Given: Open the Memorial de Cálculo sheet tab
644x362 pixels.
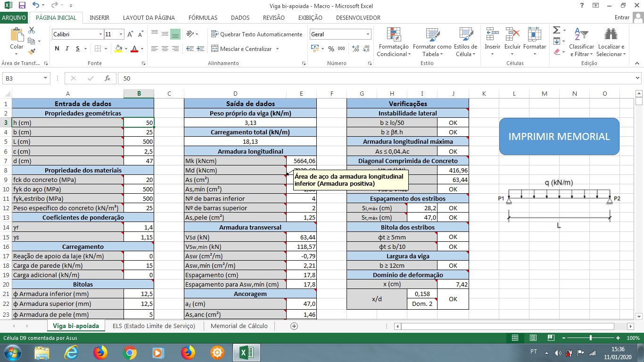Looking at the screenshot, I should click(x=239, y=326).
